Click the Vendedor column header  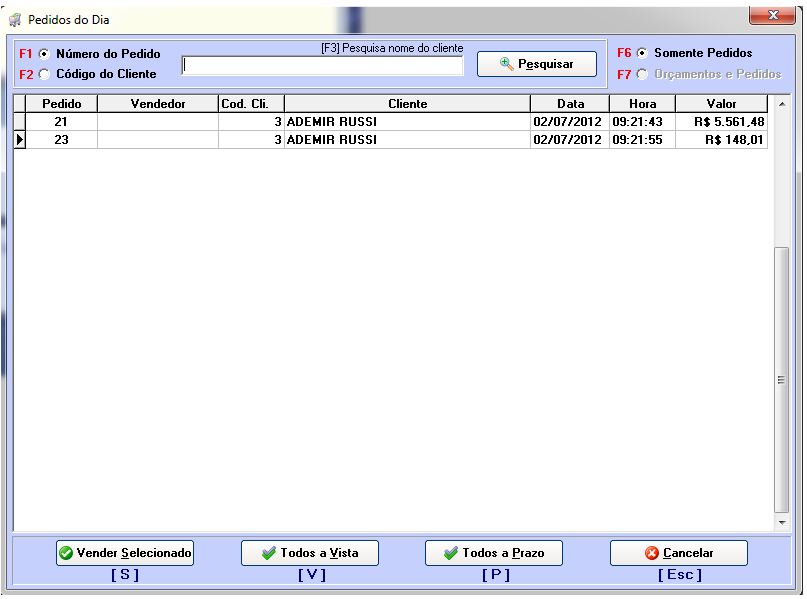click(158, 104)
